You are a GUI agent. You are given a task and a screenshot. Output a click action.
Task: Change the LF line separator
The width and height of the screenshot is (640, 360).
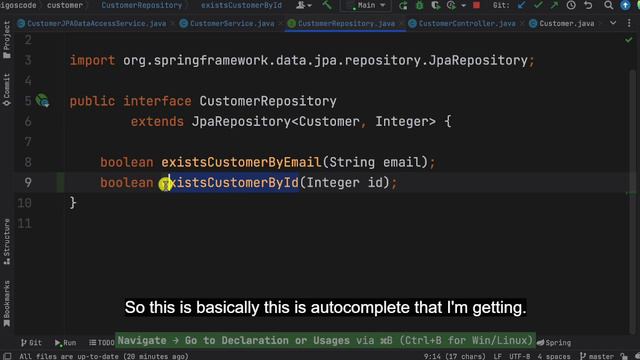coord(497,356)
